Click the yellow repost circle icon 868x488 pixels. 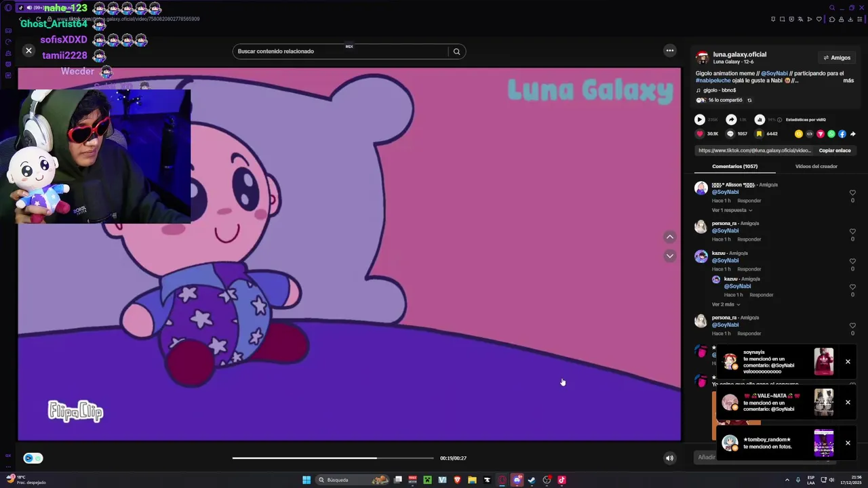pyautogui.click(x=799, y=134)
